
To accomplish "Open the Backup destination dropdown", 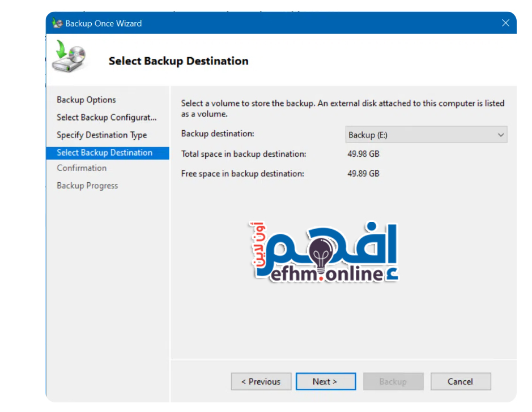I will pos(425,135).
